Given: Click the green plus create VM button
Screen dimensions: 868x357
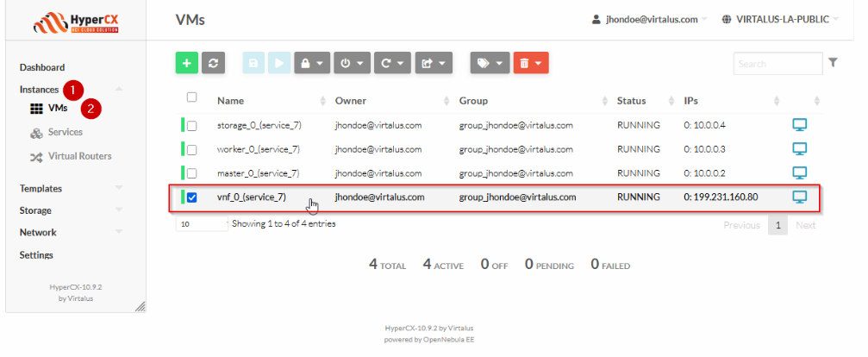Looking at the screenshot, I should coord(187,63).
